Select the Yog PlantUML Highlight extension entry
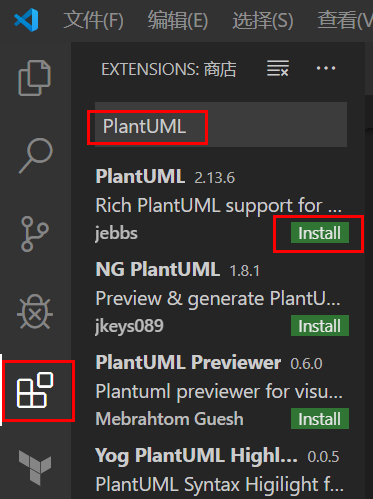 coord(222,471)
